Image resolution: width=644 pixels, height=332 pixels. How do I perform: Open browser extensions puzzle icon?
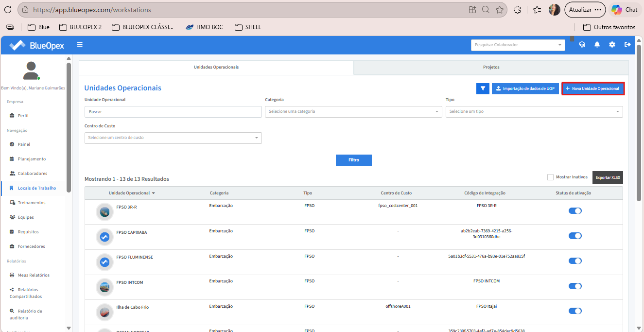coord(518,10)
